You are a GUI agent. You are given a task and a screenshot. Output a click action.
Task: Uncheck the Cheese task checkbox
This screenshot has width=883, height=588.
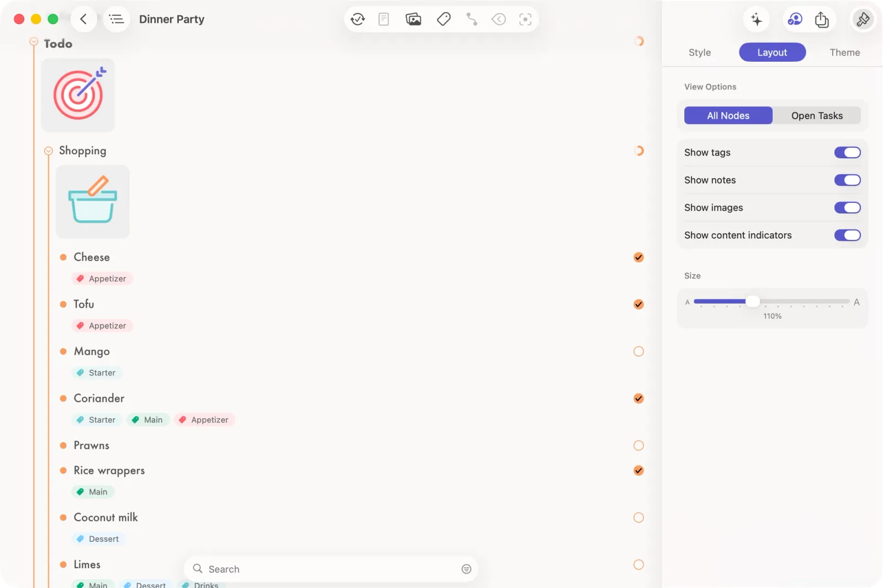(639, 258)
